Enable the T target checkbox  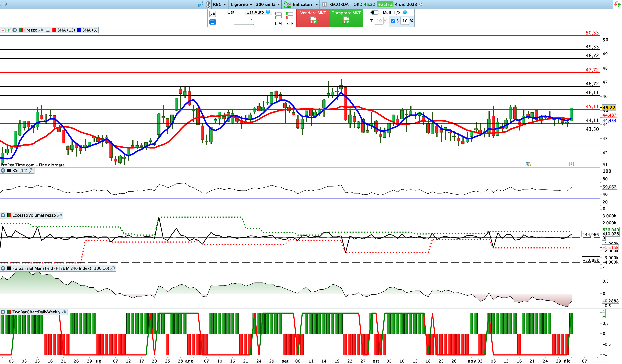tap(367, 21)
